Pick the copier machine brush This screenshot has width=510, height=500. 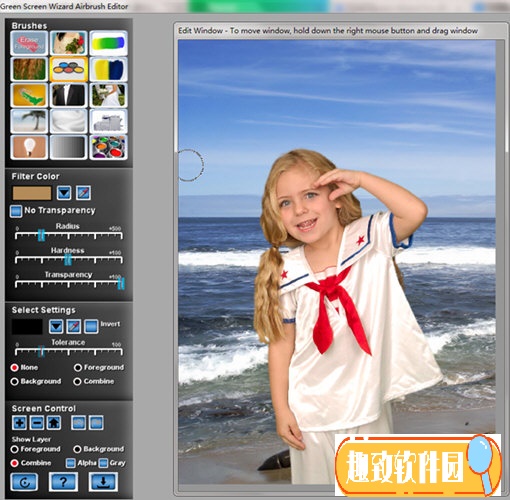point(108,121)
